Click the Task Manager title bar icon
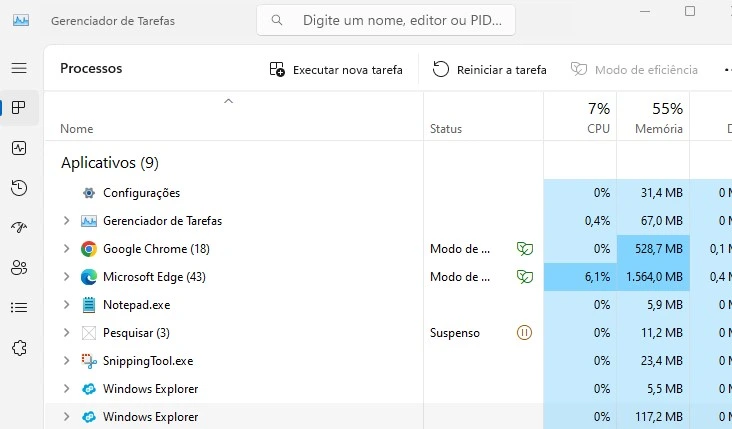Image resolution: width=732 pixels, height=429 pixels. point(21,21)
